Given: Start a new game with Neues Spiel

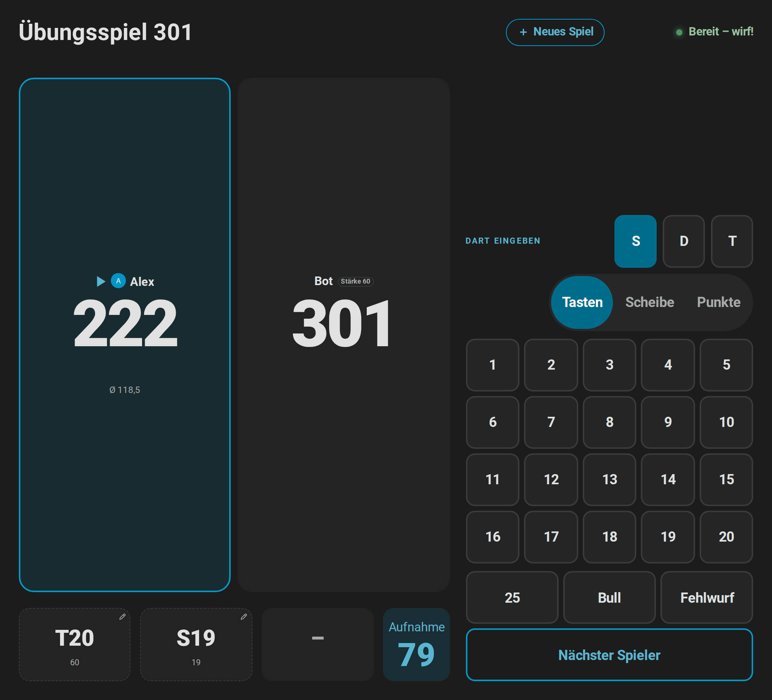Looking at the screenshot, I should click(x=555, y=32).
